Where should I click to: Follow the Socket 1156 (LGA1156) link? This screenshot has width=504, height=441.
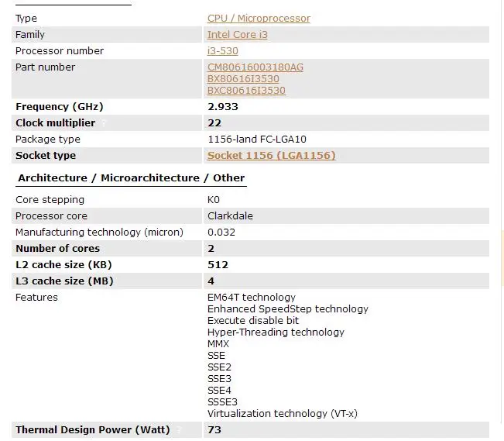click(x=271, y=156)
